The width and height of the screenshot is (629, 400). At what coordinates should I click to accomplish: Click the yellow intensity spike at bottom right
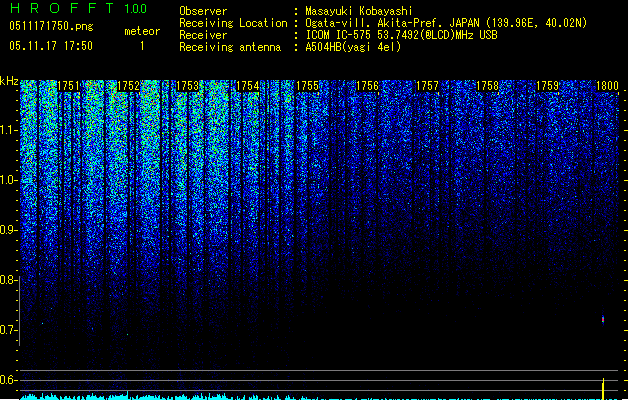pyautogui.click(x=603, y=389)
